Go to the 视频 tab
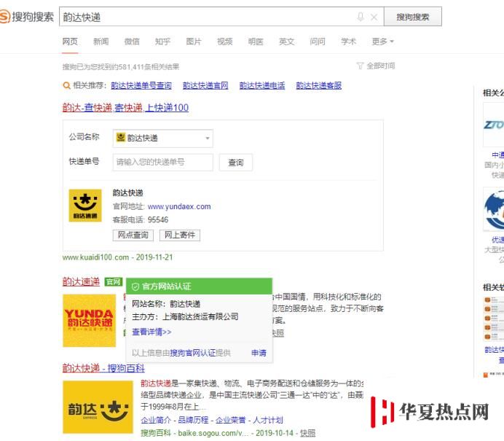The width and height of the screenshot is (504, 441). click(224, 42)
